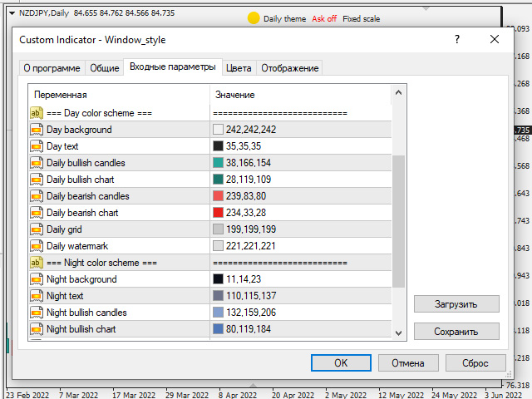
Task: Pick the Daily bearish chart red swatch
Action: tap(218, 213)
